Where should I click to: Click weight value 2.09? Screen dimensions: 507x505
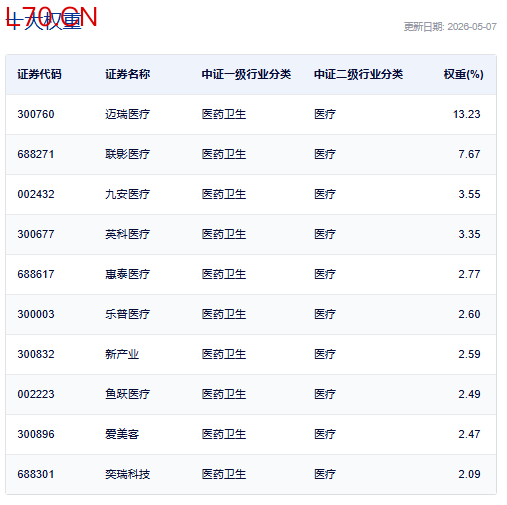[469, 474]
